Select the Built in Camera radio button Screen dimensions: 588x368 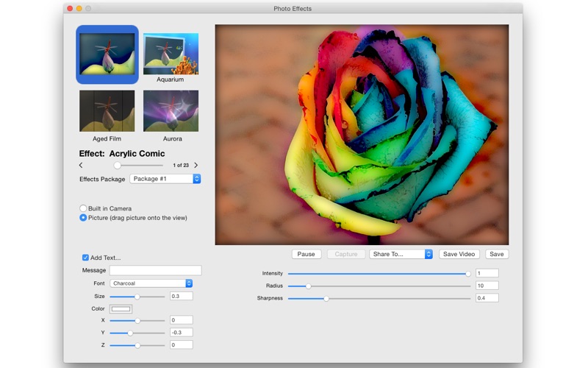click(x=83, y=208)
